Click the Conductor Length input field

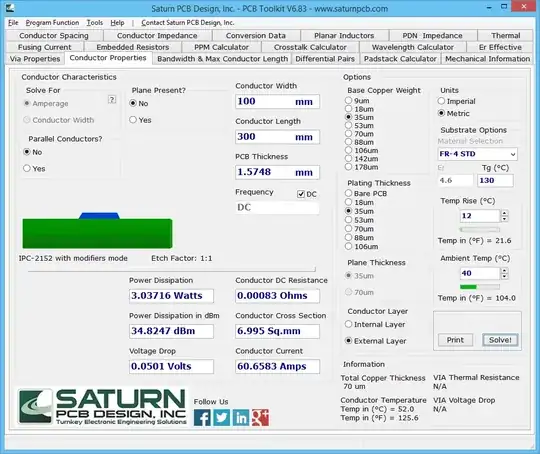(277, 137)
